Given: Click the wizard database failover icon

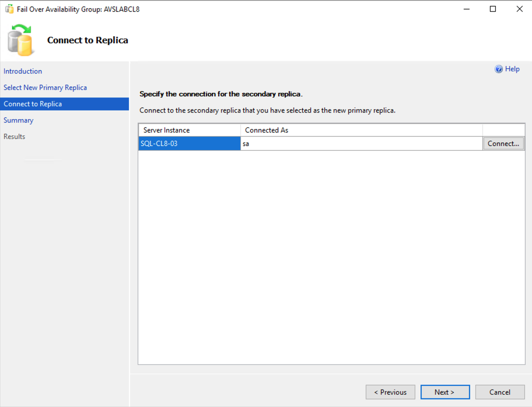Looking at the screenshot, I should coord(20,40).
